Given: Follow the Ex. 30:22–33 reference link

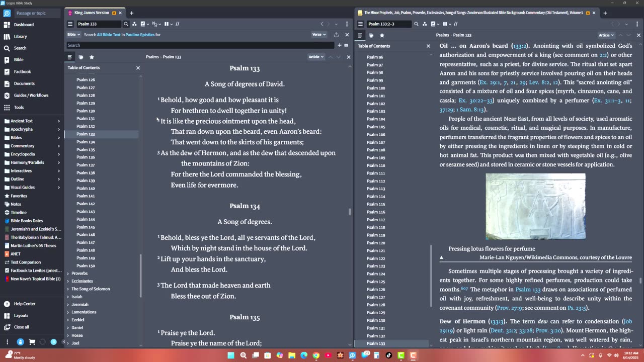Looking at the screenshot, I should [475, 101].
